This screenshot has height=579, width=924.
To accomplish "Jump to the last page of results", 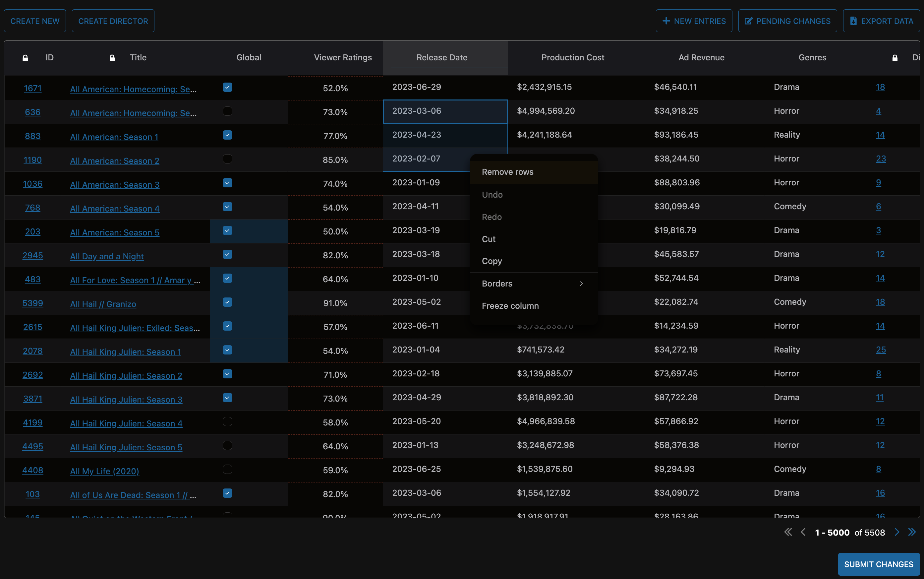I will click(912, 532).
